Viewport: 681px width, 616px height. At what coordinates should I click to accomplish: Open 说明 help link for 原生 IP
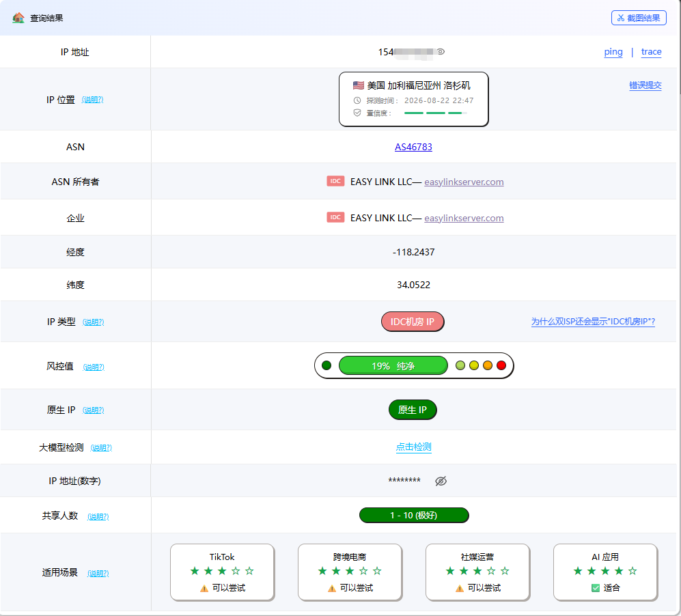click(x=94, y=410)
